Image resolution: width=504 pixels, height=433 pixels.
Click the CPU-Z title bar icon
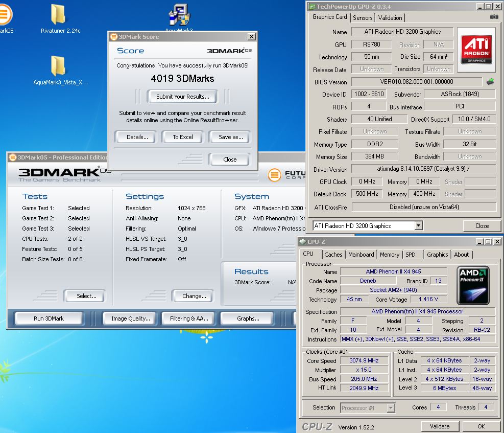(302, 242)
